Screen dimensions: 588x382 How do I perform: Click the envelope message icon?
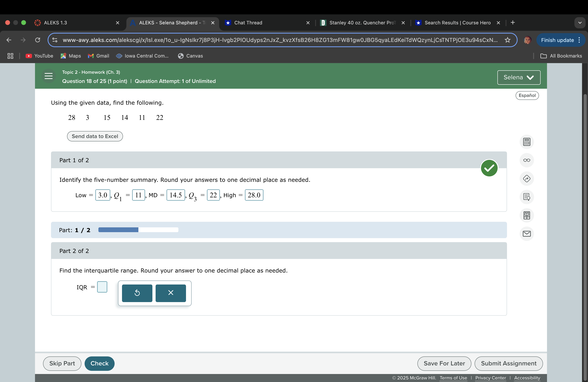pos(526,234)
